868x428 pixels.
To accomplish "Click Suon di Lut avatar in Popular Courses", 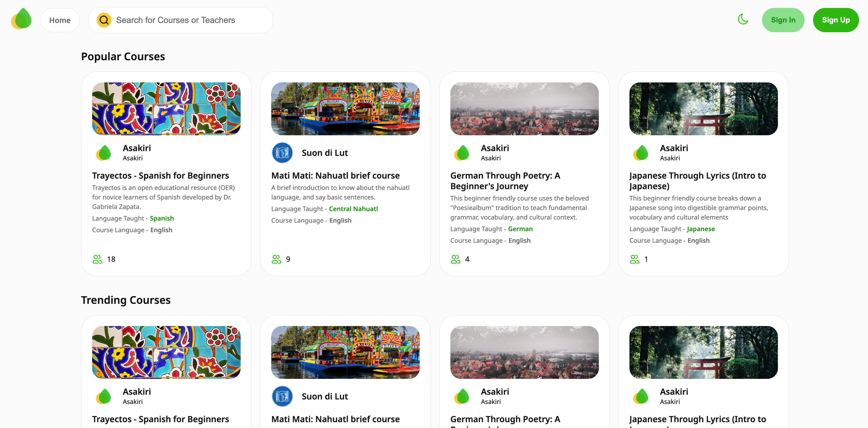I will 282,153.
